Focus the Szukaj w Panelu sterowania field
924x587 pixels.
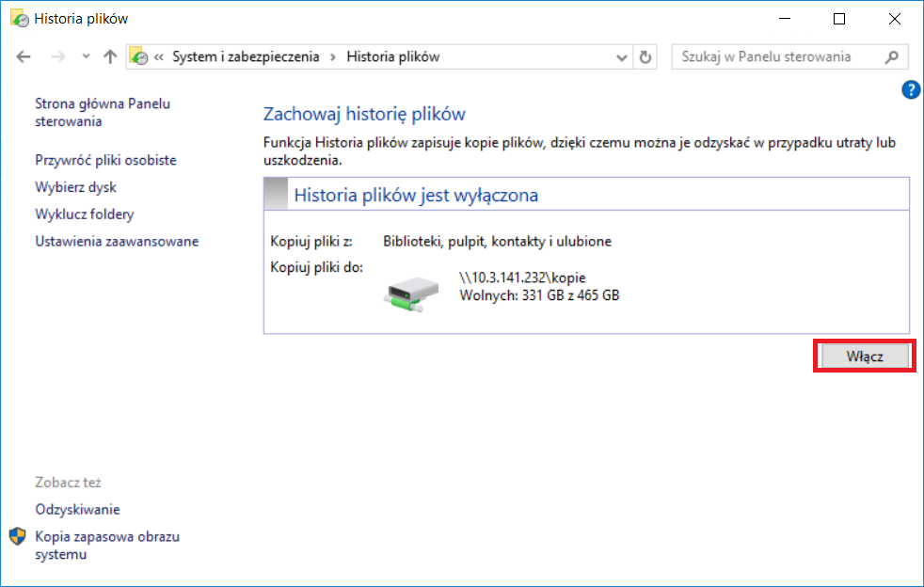[778, 56]
